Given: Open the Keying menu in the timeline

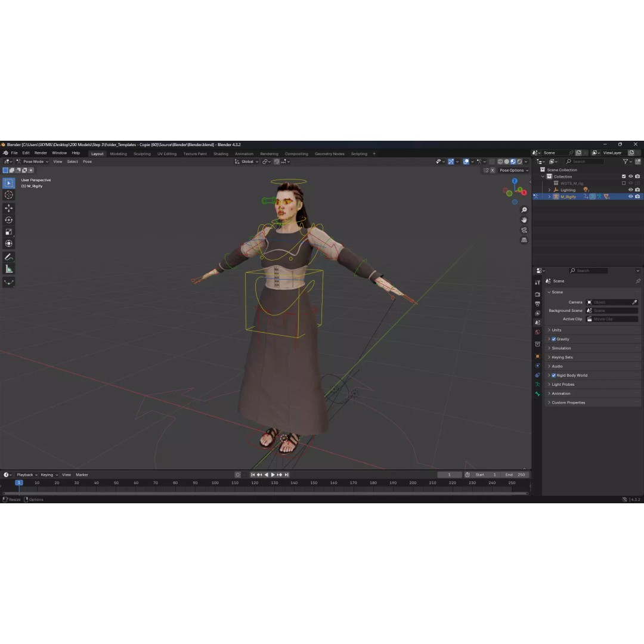Looking at the screenshot, I should (49, 475).
